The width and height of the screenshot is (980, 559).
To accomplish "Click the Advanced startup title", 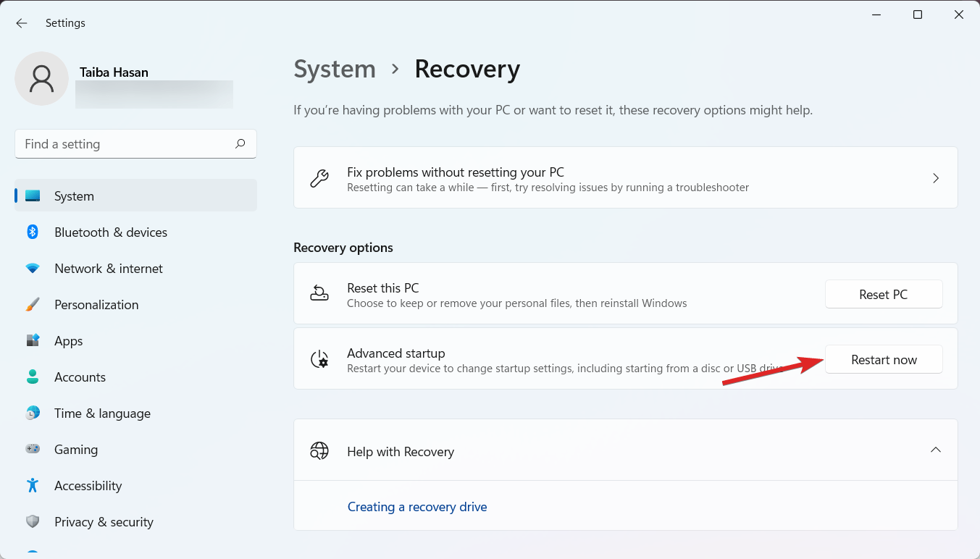I will point(395,353).
